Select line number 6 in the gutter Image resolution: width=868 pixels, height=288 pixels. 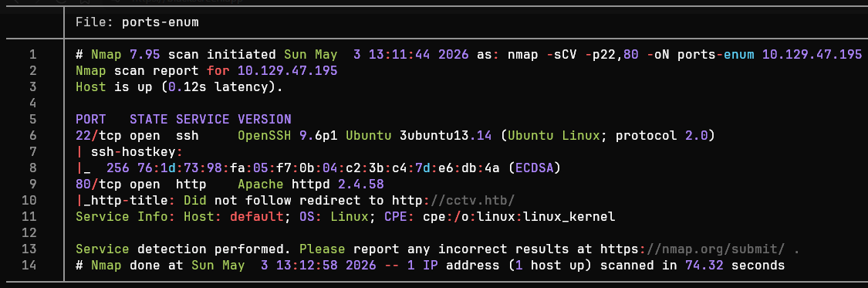coord(32,135)
